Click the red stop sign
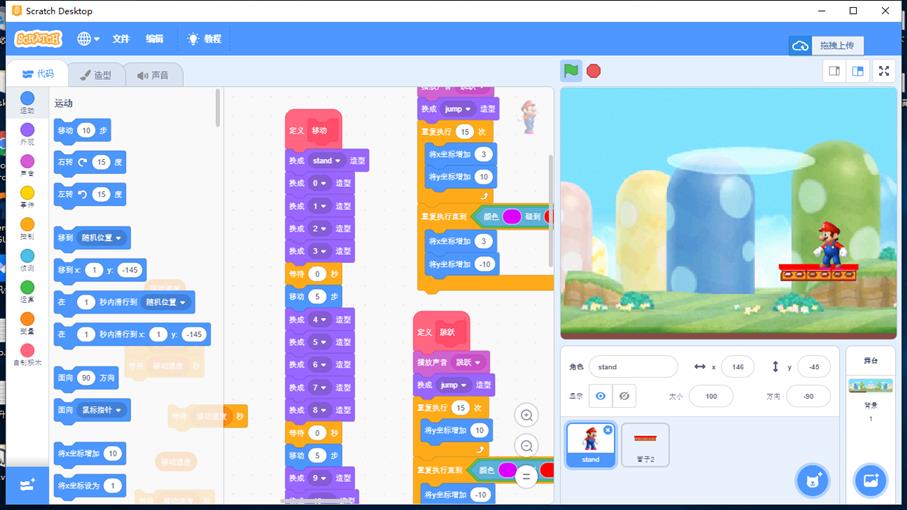This screenshot has width=907, height=510. tap(593, 71)
